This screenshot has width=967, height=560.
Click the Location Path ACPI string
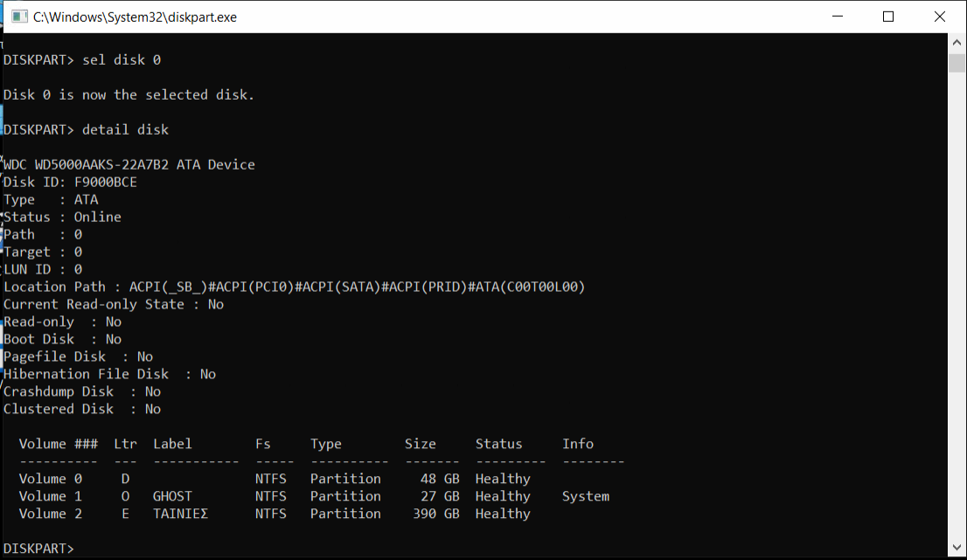[x=357, y=287]
